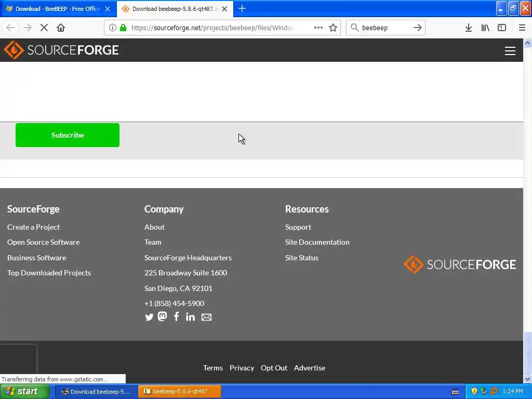Open the Open Source Software link
Image resolution: width=532 pixels, height=399 pixels.
pos(44,242)
